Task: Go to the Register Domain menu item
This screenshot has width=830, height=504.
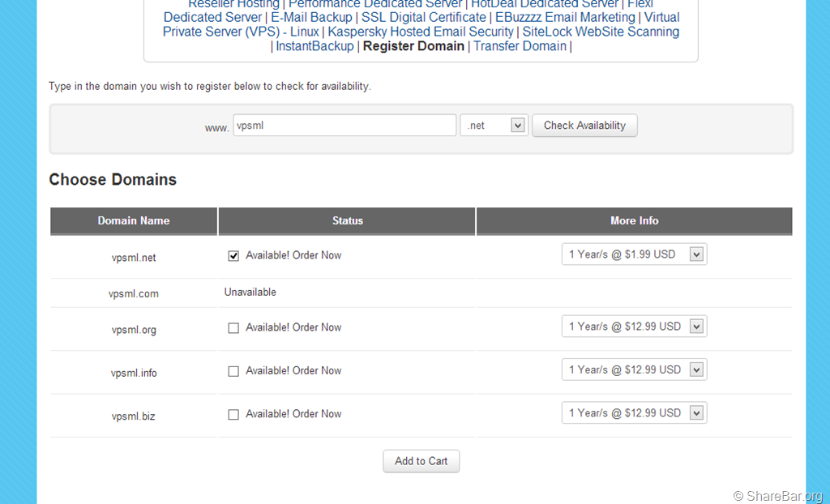Action: tap(413, 46)
